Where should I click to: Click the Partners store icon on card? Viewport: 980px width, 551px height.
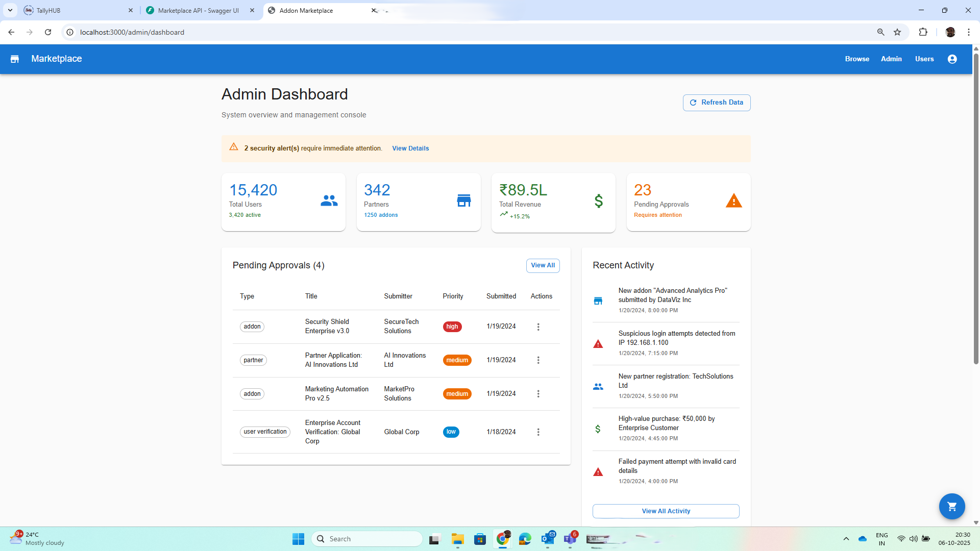point(463,201)
